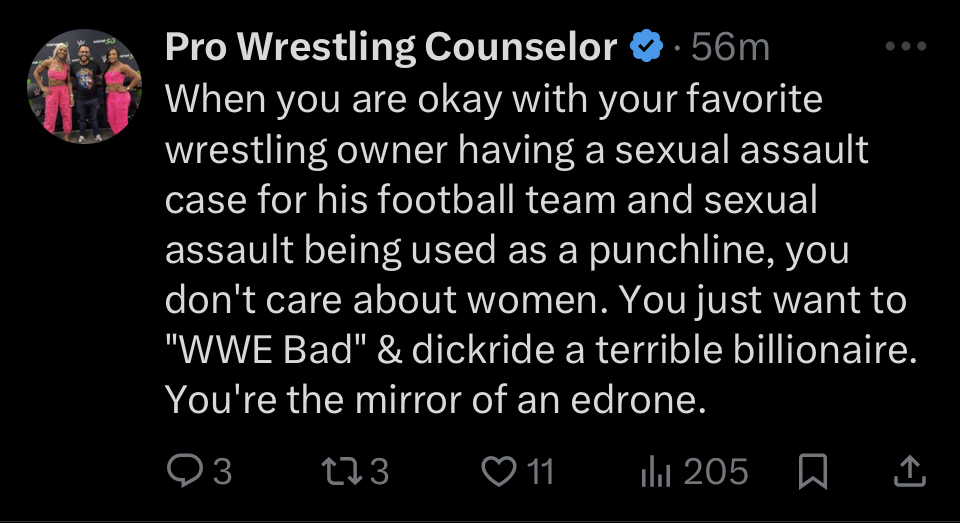The width and height of the screenshot is (960, 523).
Task: Open the three-dot more options menu
Action: (906, 47)
